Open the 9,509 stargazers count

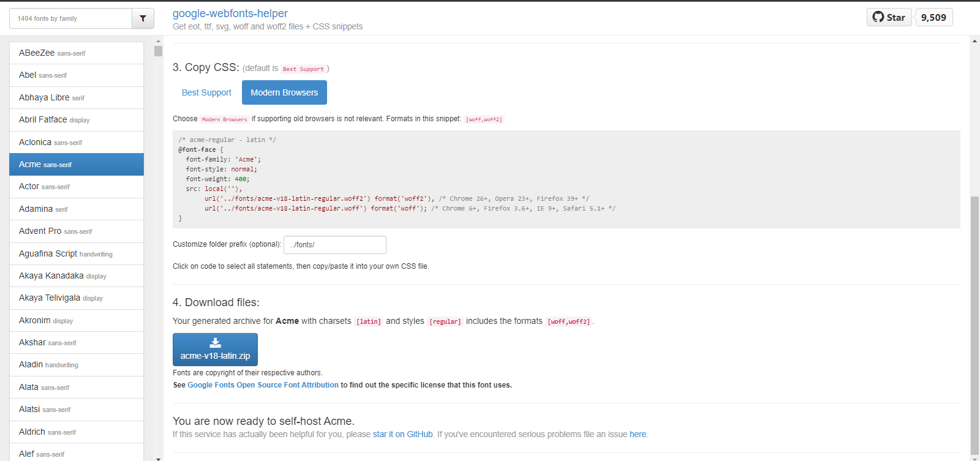[933, 17]
